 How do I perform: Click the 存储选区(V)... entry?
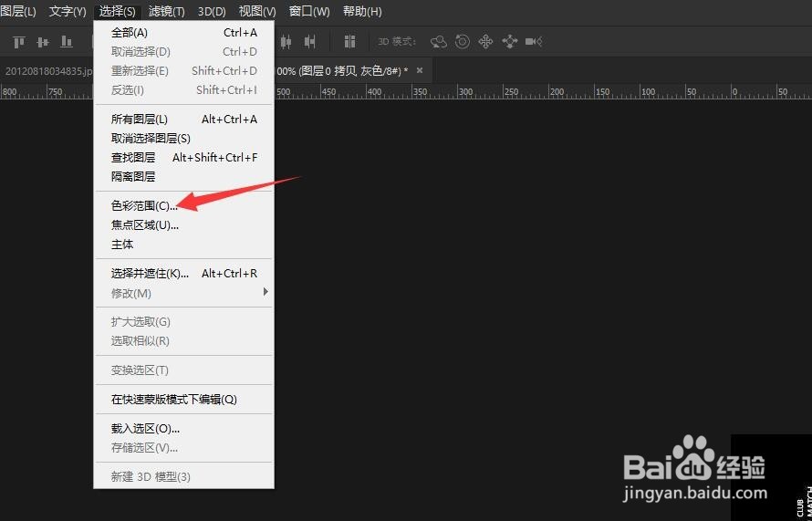point(183,447)
